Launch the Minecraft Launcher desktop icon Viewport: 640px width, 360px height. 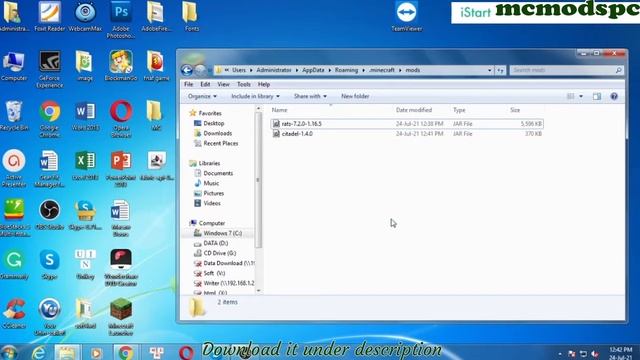[121, 317]
